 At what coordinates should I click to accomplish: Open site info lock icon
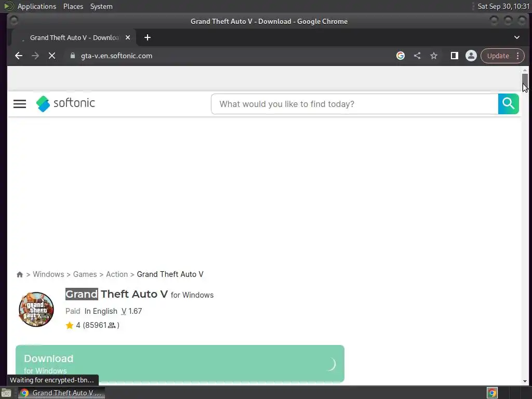coord(73,56)
